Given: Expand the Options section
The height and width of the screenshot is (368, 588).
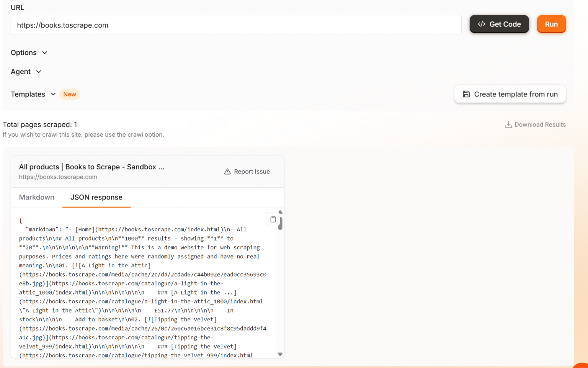Looking at the screenshot, I should (29, 52).
